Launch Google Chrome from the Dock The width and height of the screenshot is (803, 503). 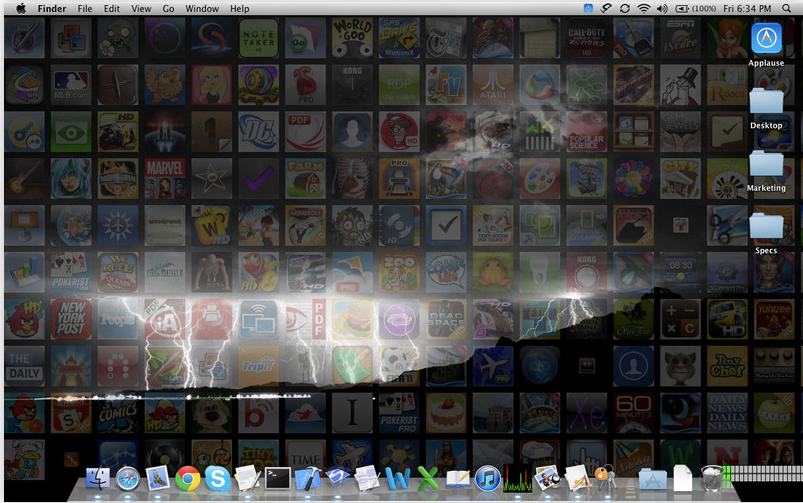tap(188, 479)
